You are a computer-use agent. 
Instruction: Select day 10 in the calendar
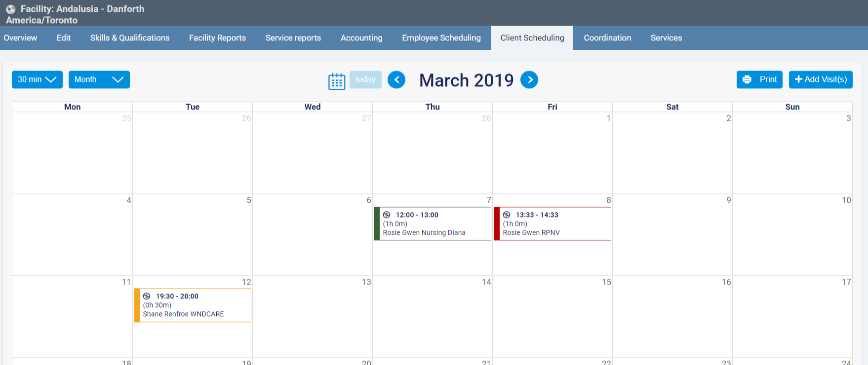tap(846, 200)
